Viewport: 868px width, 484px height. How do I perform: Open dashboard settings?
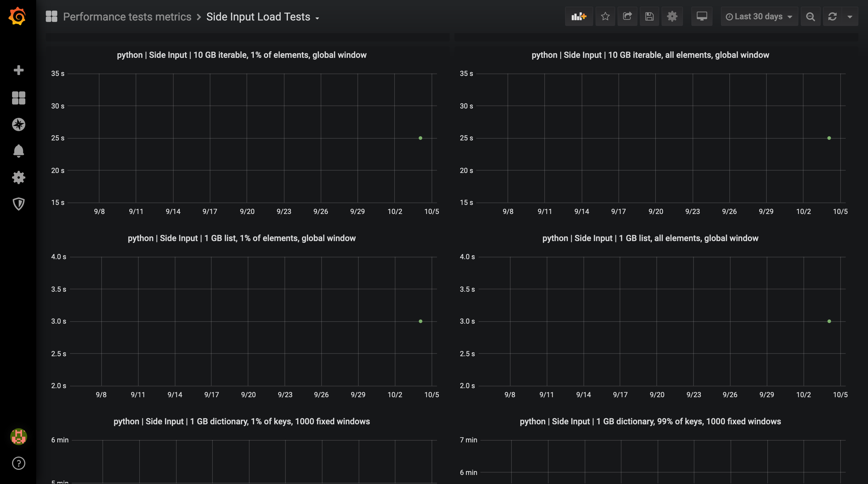coord(672,16)
